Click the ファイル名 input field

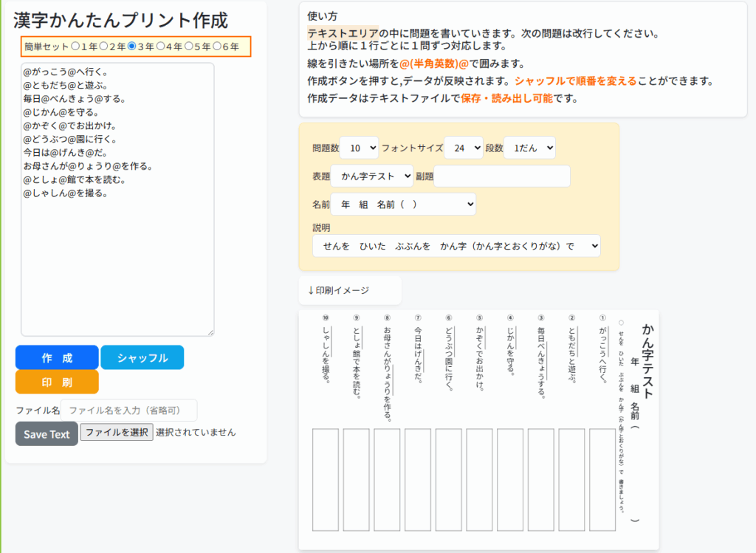[129, 410]
